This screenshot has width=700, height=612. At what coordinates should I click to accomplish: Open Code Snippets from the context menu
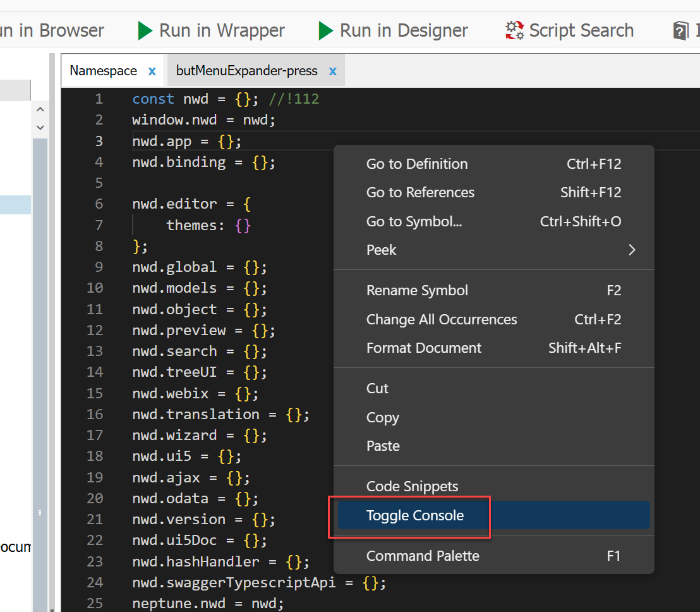pos(494,486)
